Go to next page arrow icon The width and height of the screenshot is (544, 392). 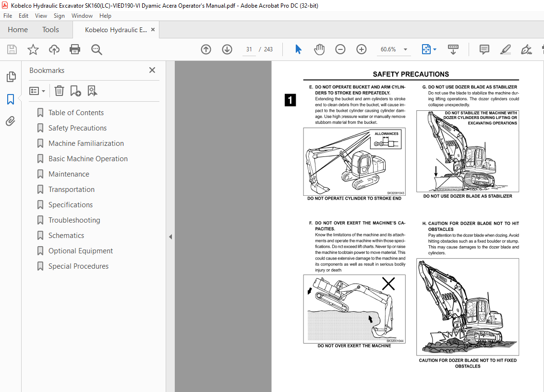227,49
